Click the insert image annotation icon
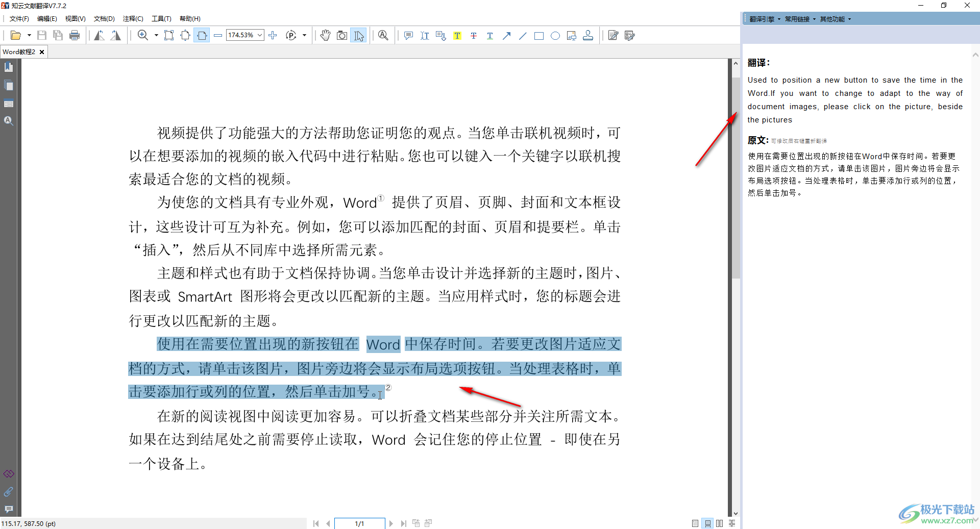 click(x=572, y=35)
